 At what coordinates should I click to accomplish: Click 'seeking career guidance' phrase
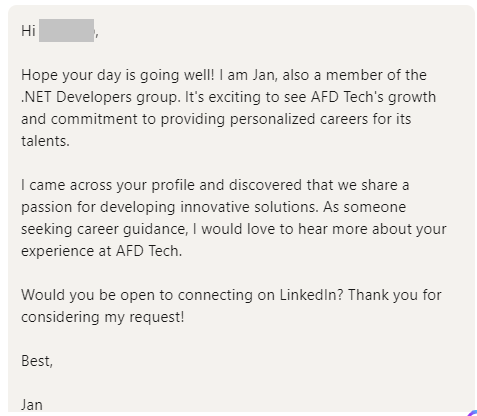coord(104,229)
